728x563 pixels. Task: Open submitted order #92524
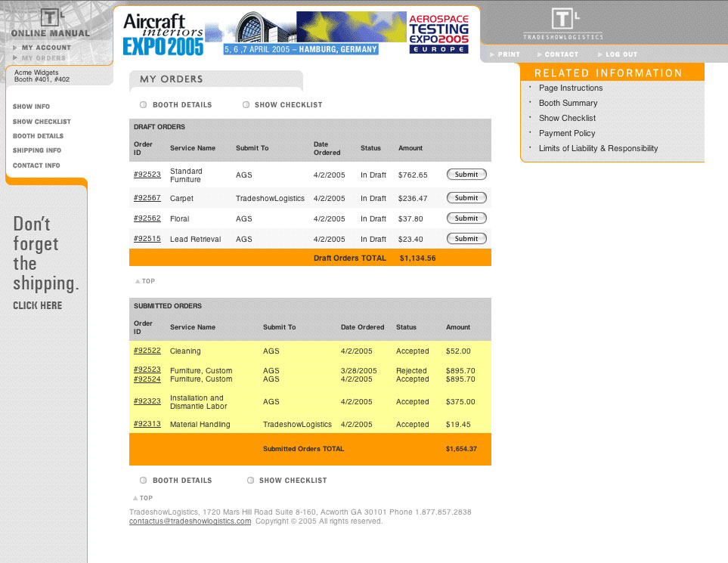(x=147, y=379)
